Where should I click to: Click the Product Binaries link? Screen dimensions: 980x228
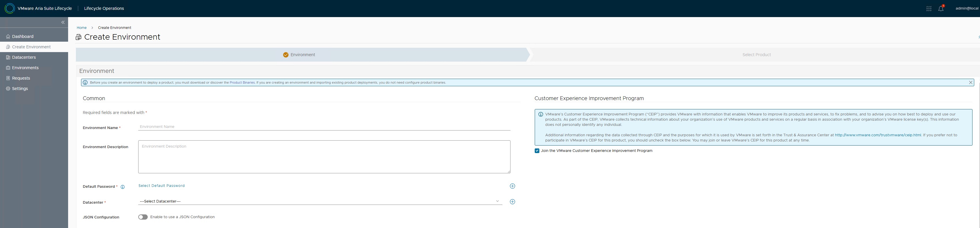point(242,82)
